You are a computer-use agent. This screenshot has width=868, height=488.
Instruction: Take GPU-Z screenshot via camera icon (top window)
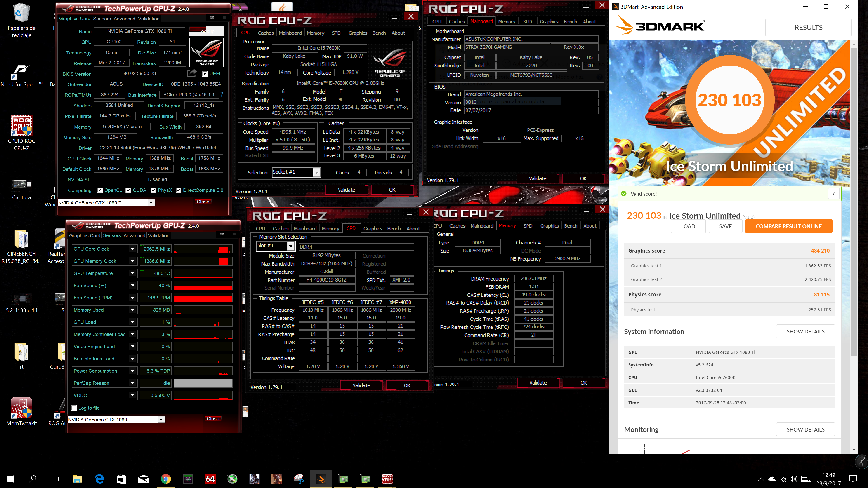pyautogui.click(x=212, y=17)
